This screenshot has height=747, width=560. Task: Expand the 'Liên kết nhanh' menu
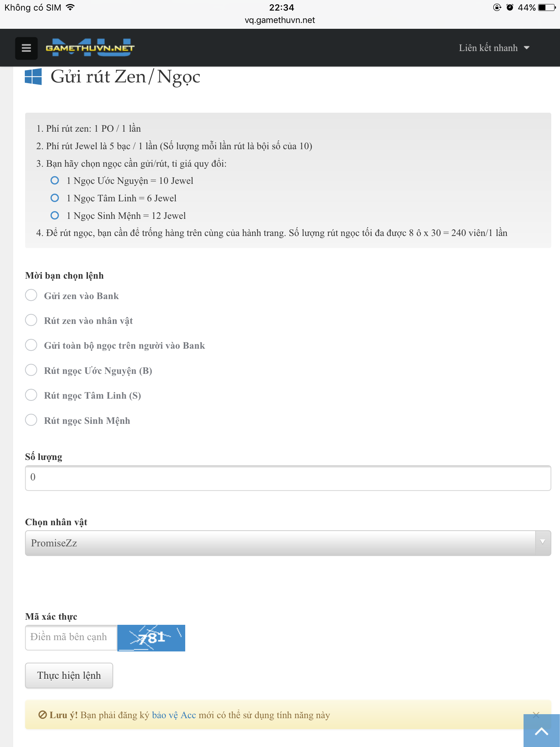tap(494, 48)
